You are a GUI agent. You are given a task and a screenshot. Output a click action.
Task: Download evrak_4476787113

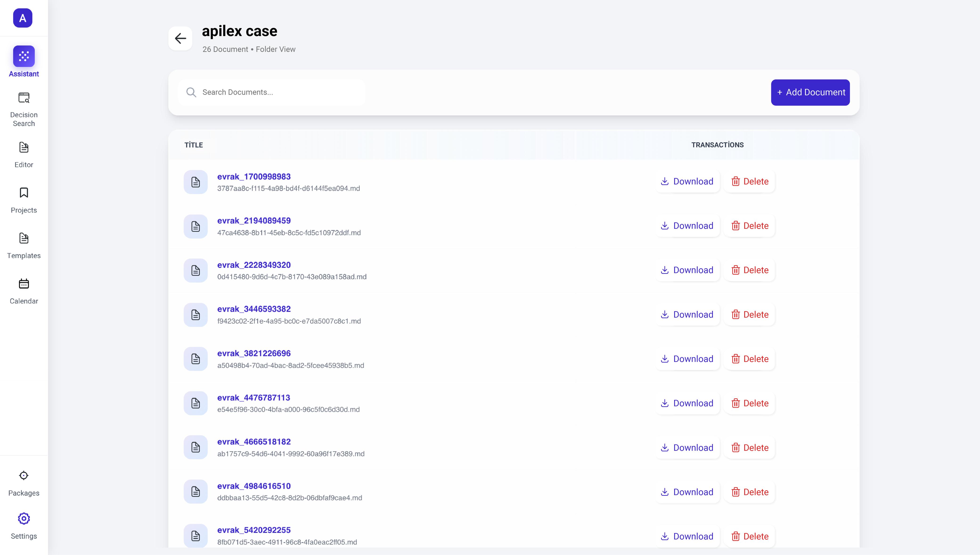coord(687,403)
